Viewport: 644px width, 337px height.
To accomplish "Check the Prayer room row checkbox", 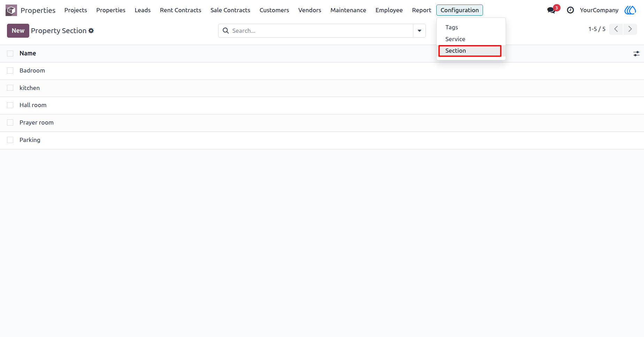I will (10, 122).
